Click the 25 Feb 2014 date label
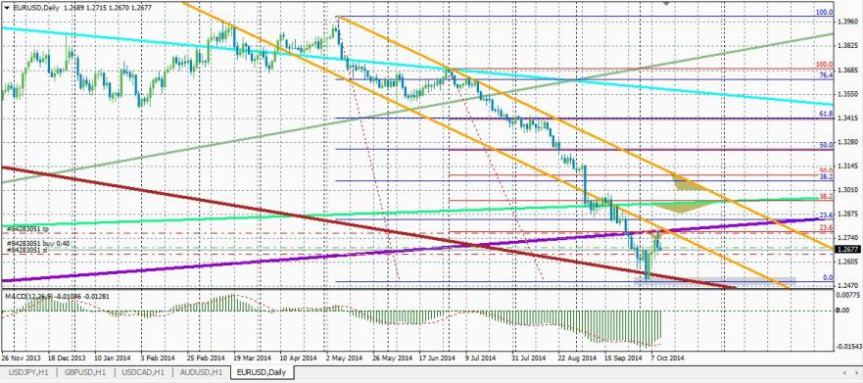This screenshot has height=383, width=863. pyautogui.click(x=206, y=357)
